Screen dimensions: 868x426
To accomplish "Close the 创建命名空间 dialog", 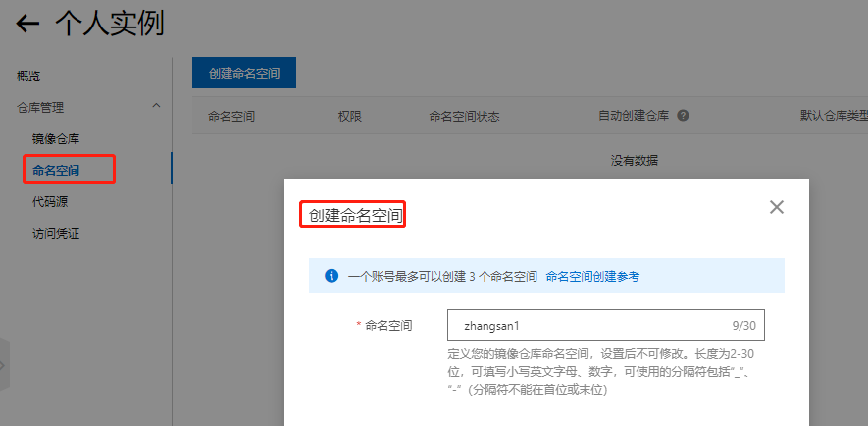I will pyautogui.click(x=777, y=207).
